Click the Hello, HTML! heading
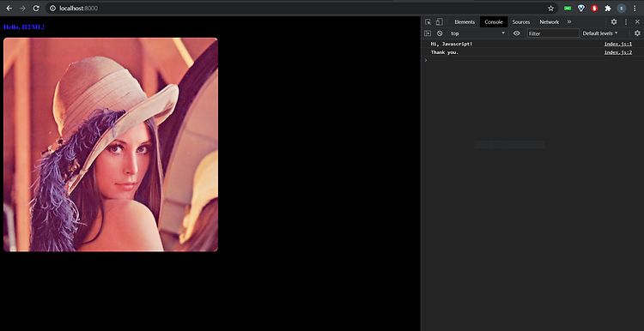 [x=24, y=27]
